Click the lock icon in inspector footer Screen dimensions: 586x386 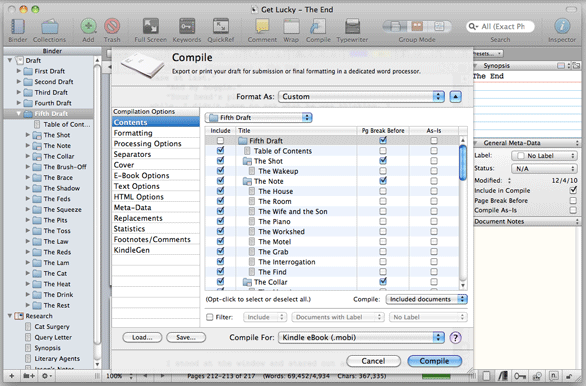tap(569, 376)
